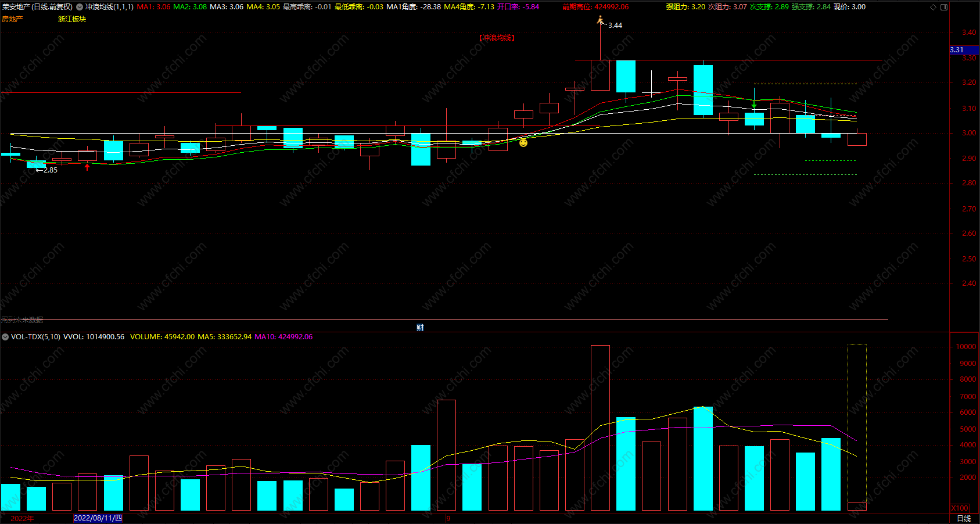
Task: Click the MA2: 3.08 value
Action: coord(190,7)
